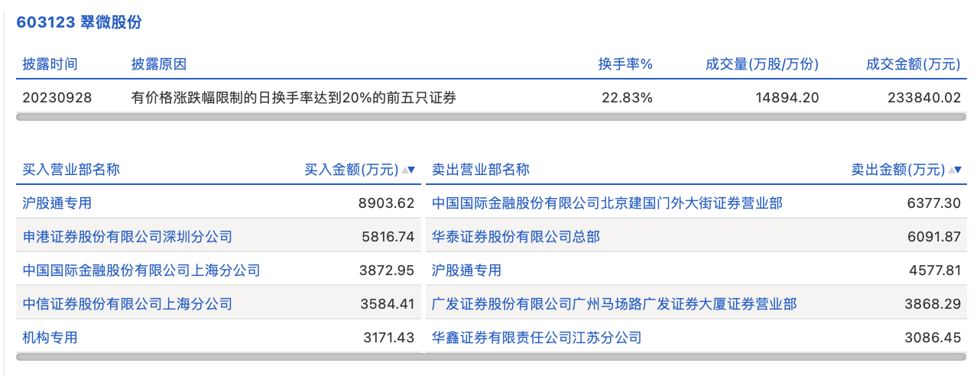Sort by 卖出金额(万元) column header
The height and width of the screenshot is (376, 980).
898,170
